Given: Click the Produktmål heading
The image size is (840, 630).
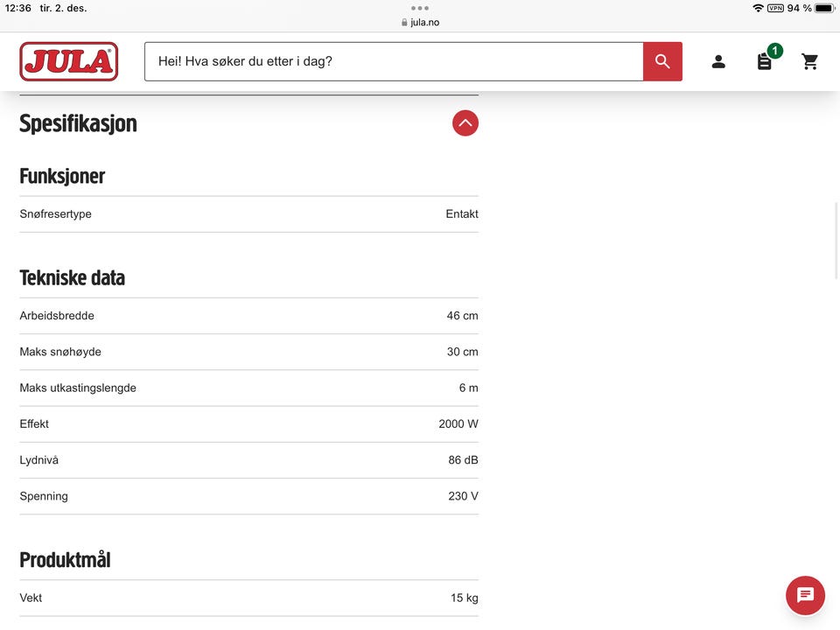Looking at the screenshot, I should (x=65, y=560).
